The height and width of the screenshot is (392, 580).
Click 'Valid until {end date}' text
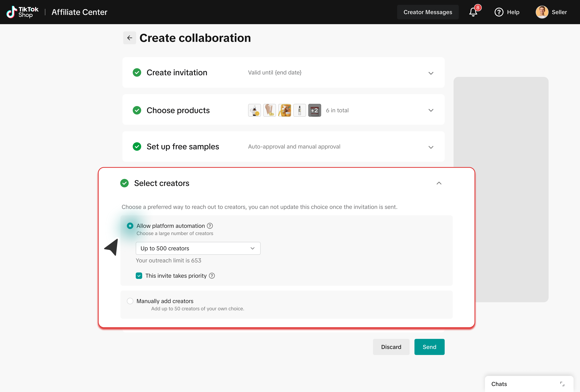275,73
